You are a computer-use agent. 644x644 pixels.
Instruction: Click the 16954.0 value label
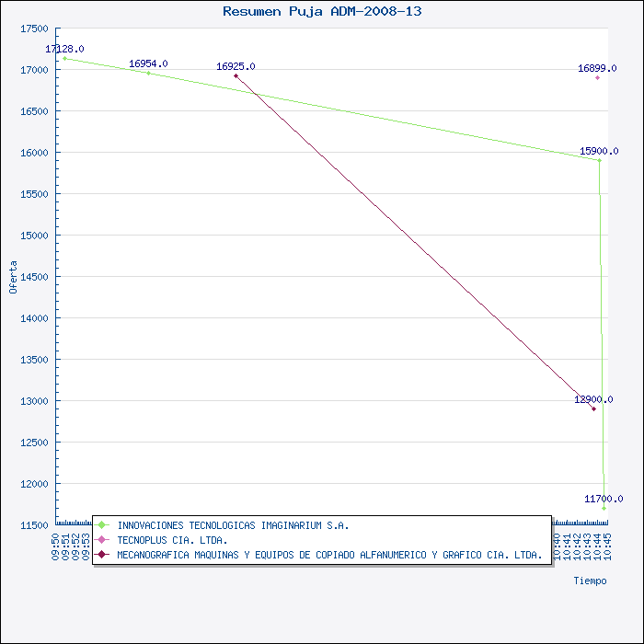(x=148, y=63)
